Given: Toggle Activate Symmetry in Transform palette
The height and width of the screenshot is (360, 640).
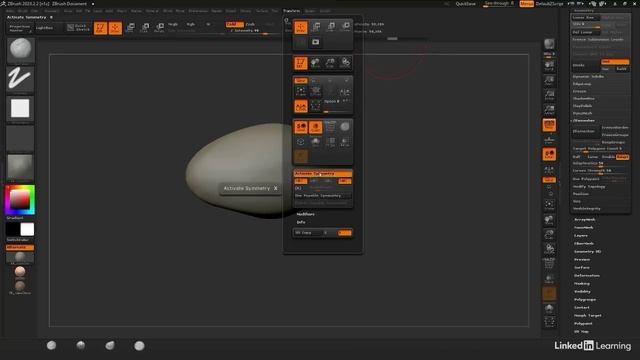Looking at the screenshot, I should tap(322, 173).
